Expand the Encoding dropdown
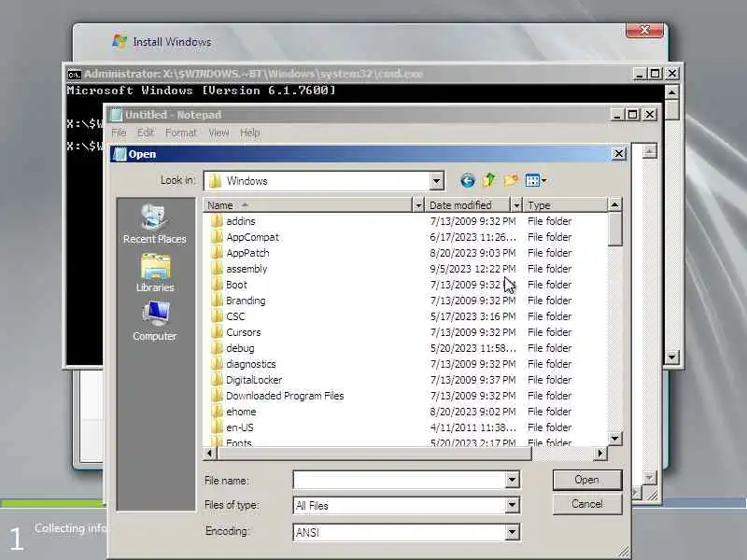Image resolution: width=747 pixels, height=560 pixels. pyautogui.click(x=512, y=532)
